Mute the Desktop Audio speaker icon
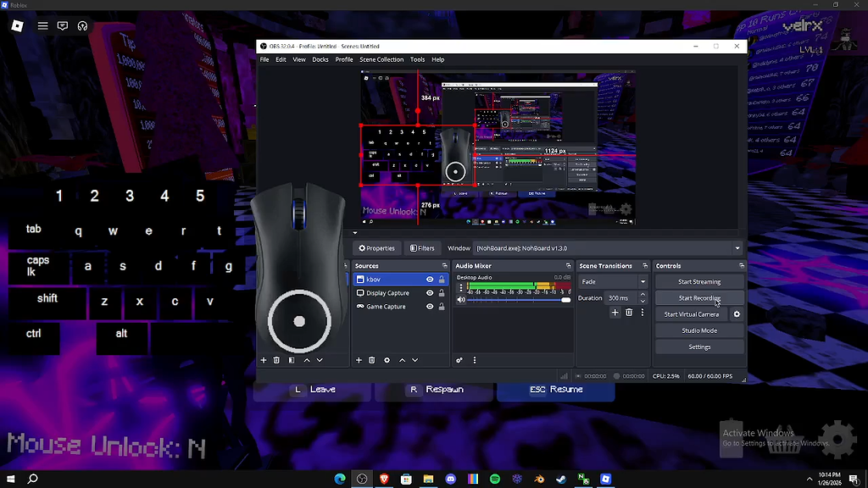 tap(461, 300)
